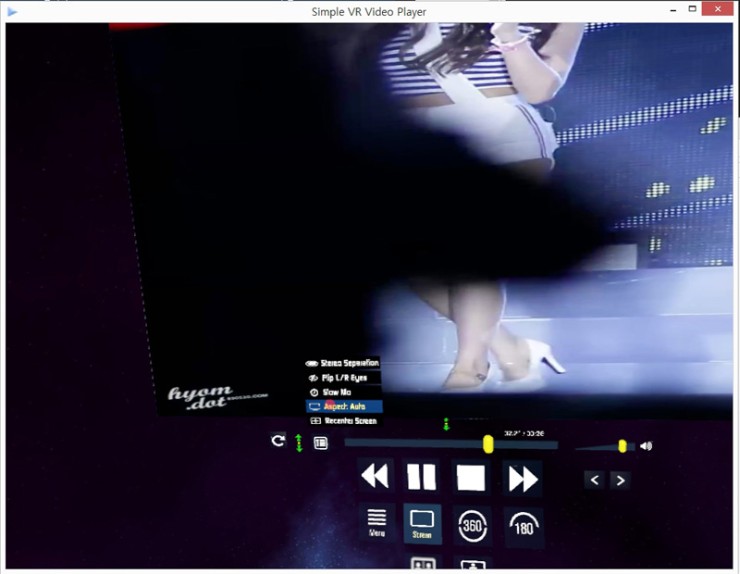Select the Aspect: Auto menu entry
The height and width of the screenshot is (574, 740).
(x=343, y=407)
